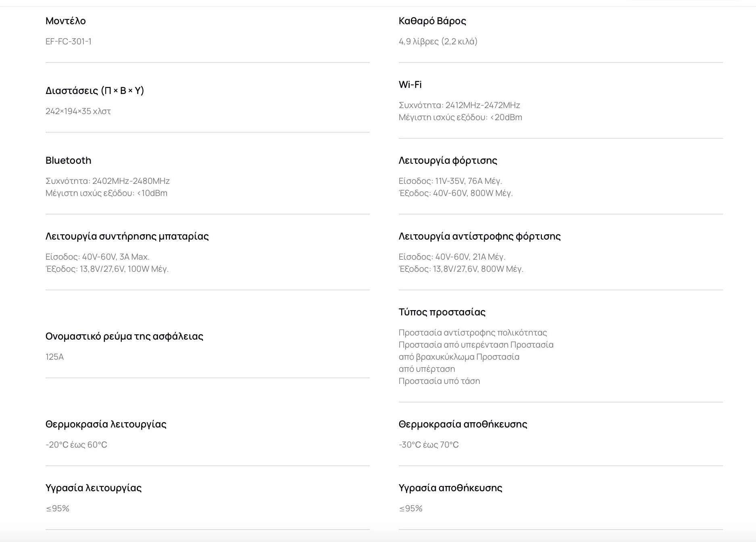Click the Διαστάσεις (Π × Β × Υ) heading
The image size is (756, 542).
click(x=95, y=91)
